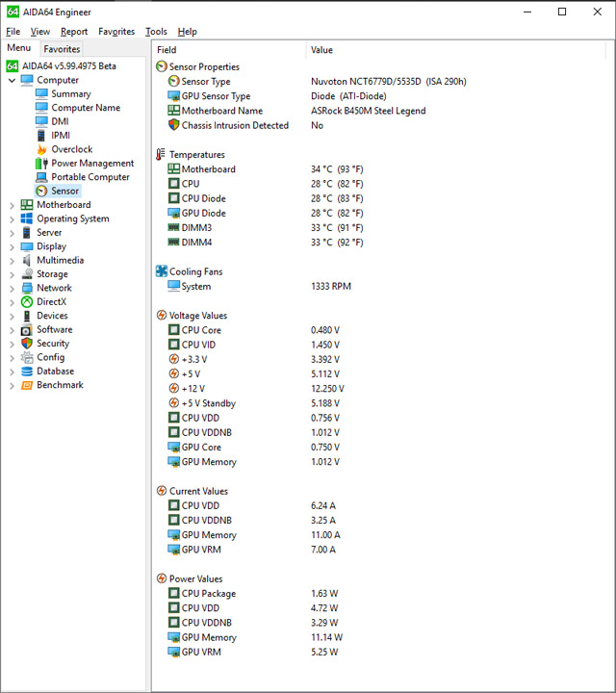Expand the Server tree node
Viewport: 616px width, 693px height.
click(12, 233)
